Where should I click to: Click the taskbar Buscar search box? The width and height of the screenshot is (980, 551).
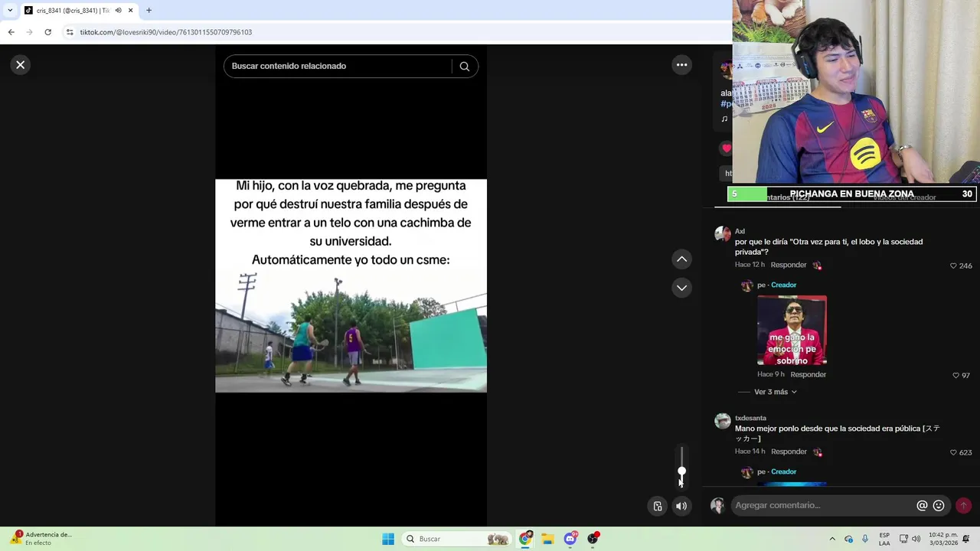click(457, 539)
